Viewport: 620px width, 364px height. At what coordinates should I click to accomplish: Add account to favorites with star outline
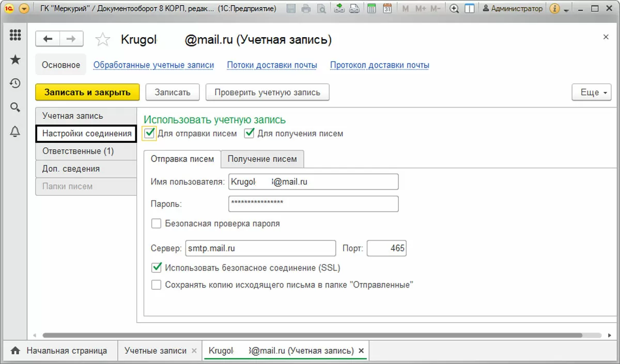(x=103, y=40)
